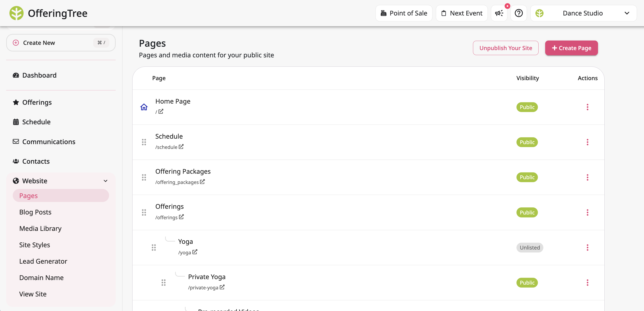
Task: Collapse the Website section chevron
Action: coord(105,181)
